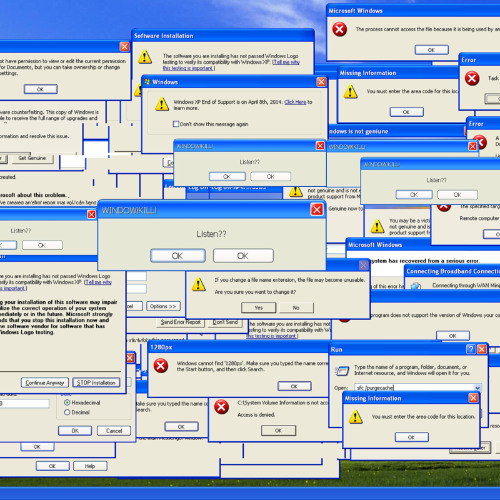
Task: Click OK next to the Cancel button
Action: point(75,431)
